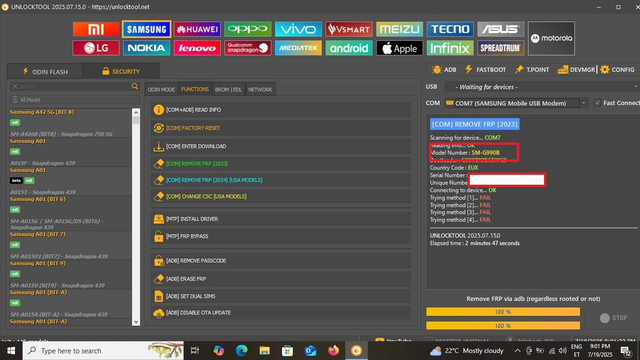This screenshot has width=640, height=360.
Task: Choose the Huawei brand icon
Action: (x=197, y=29)
